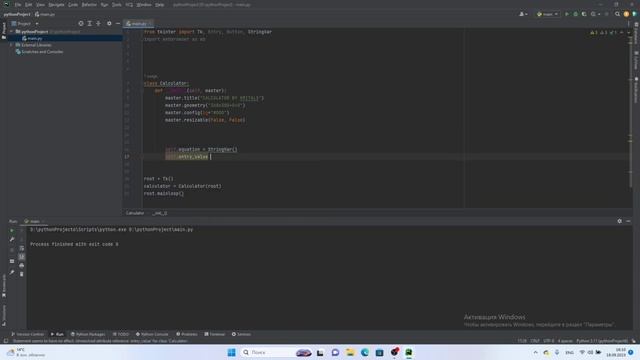640x360 pixels.
Task: Run the main configuration with the green play icon
Action: (x=567, y=14)
